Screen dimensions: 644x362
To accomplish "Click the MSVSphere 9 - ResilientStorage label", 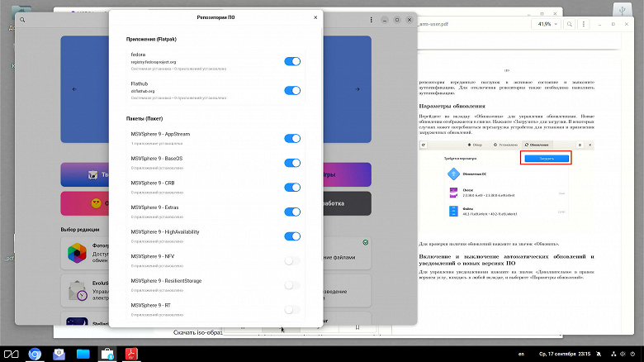I will (x=166, y=281).
